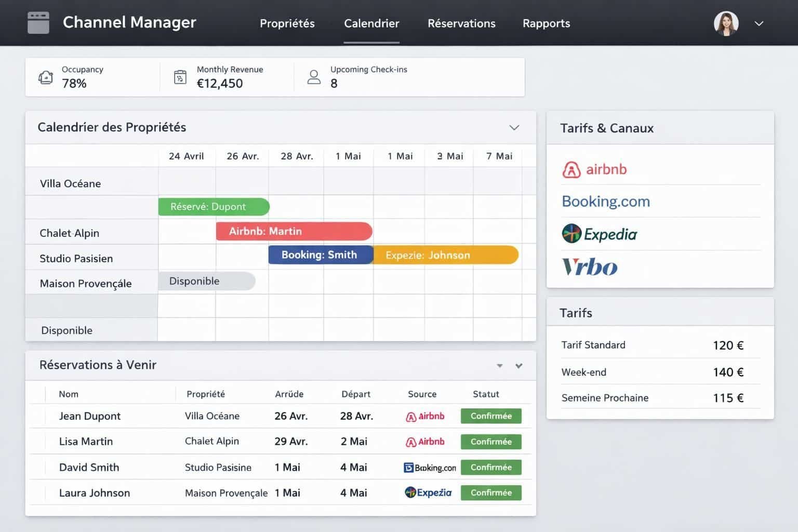The width and height of the screenshot is (798, 532).
Task: Select the Propriétés navigation item
Action: click(x=287, y=23)
